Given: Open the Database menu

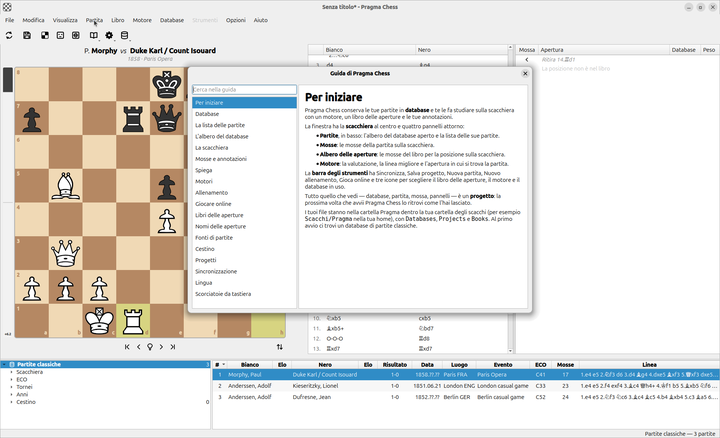Looking at the screenshot, I should 172,20.
